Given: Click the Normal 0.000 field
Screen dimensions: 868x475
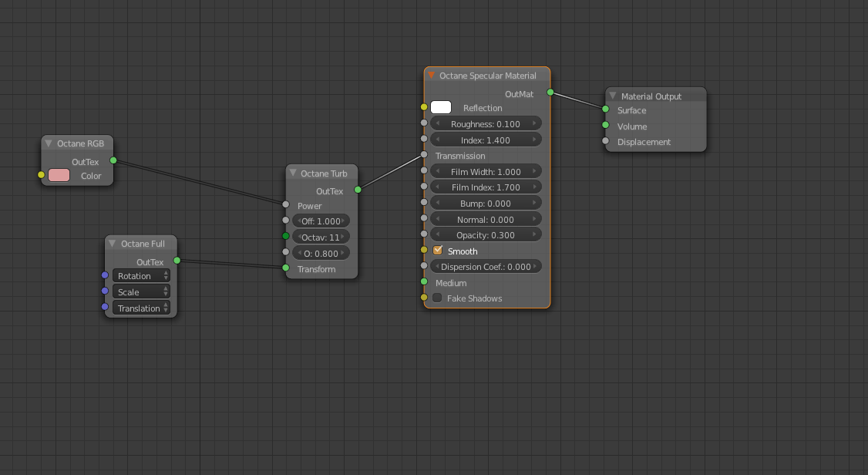Looking at the screenshot, I should [486, 219].
